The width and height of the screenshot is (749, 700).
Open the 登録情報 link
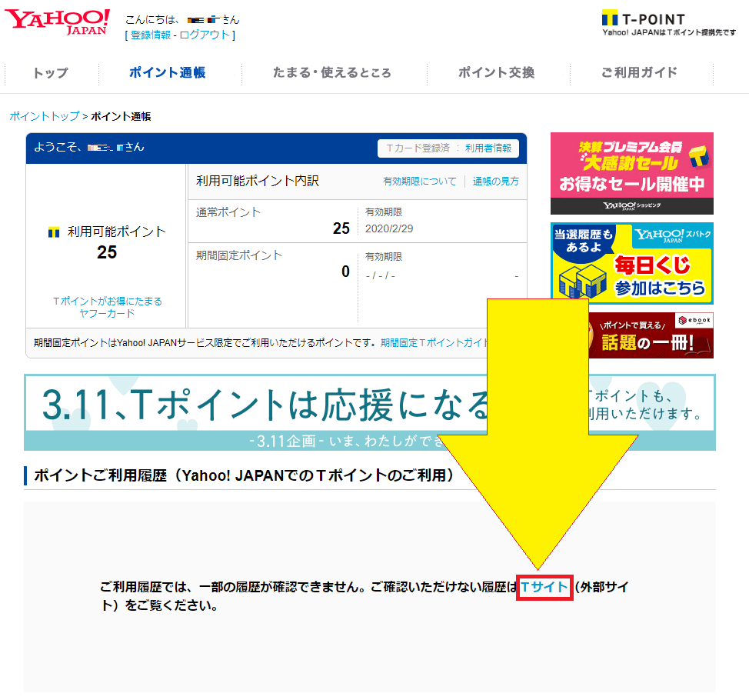click(x=151, y=35)
